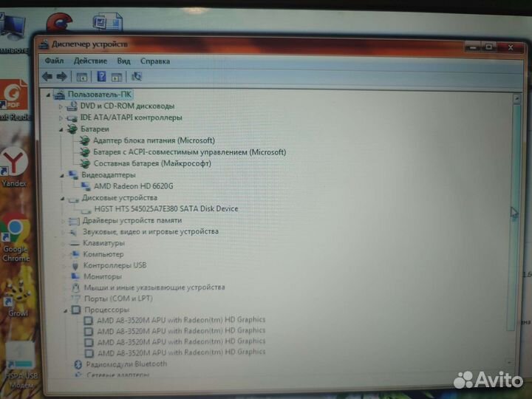The width and height of the screenshot is (532, 399).
Task: Select the first AMD A8-3520M APU entry
Action: pyautogui.click(x=181, y=320)
